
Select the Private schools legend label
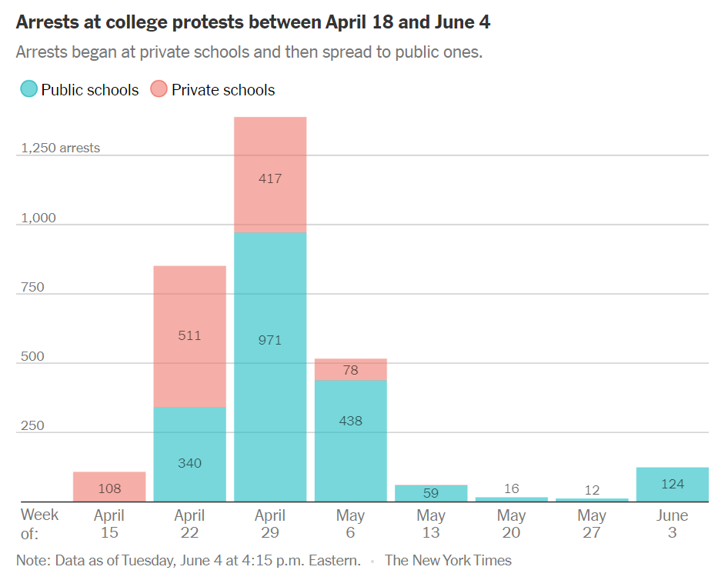point(222,90)
